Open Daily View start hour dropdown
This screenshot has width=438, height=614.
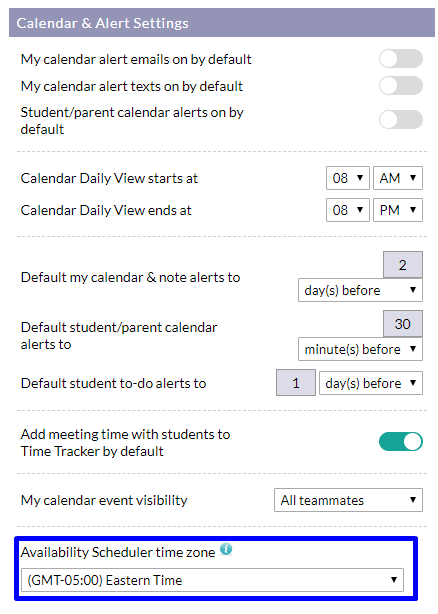click(348, 178)
